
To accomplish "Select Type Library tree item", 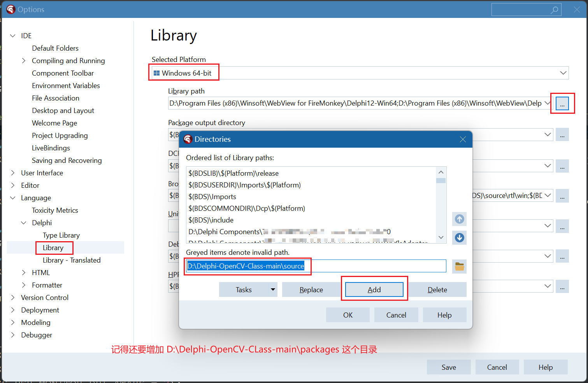I will point(61,235).
